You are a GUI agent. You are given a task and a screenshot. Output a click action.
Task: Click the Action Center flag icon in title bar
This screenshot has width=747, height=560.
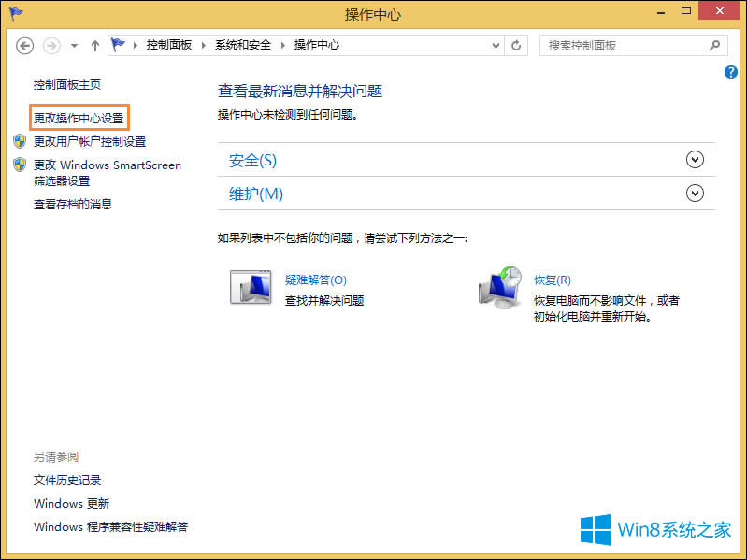coord(16,13)
